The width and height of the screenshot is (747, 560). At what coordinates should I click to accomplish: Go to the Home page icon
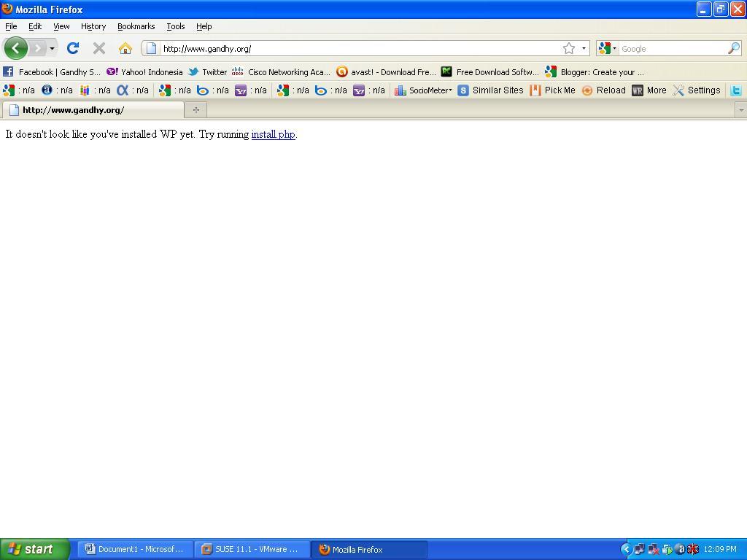tap(125, 48)
